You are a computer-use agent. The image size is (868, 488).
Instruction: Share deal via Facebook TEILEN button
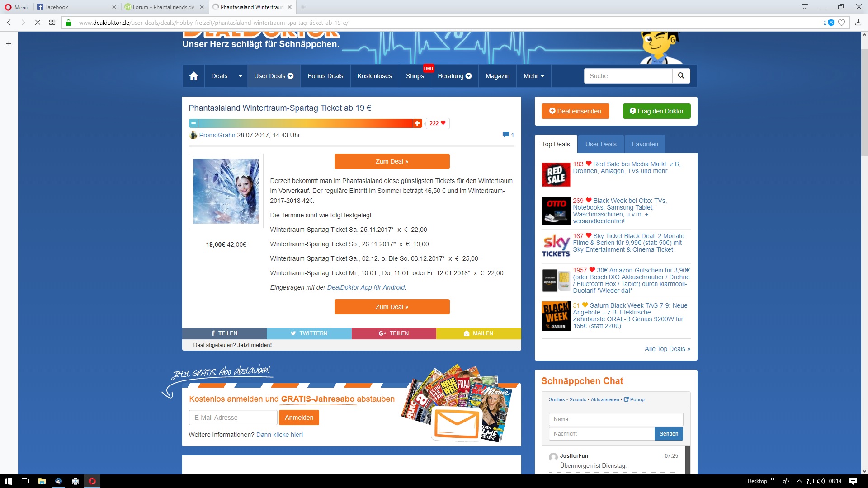pyautogui.click(x=224, y=333)
